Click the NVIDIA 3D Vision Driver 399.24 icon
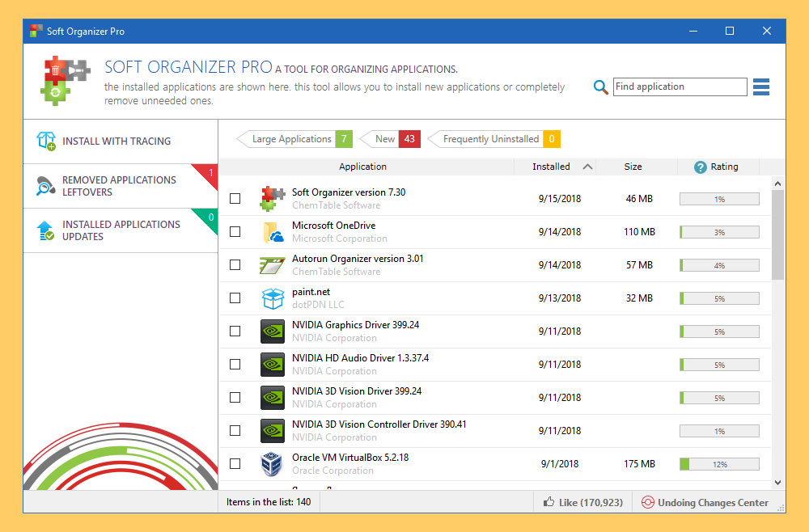 pyautogui.click(x=273, y=398)
